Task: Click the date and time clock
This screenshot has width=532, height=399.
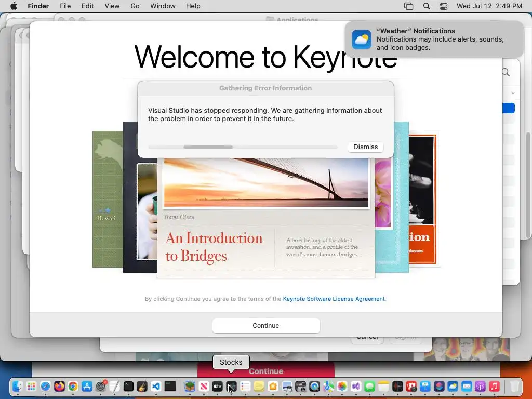Action: (x=489, y=6)
